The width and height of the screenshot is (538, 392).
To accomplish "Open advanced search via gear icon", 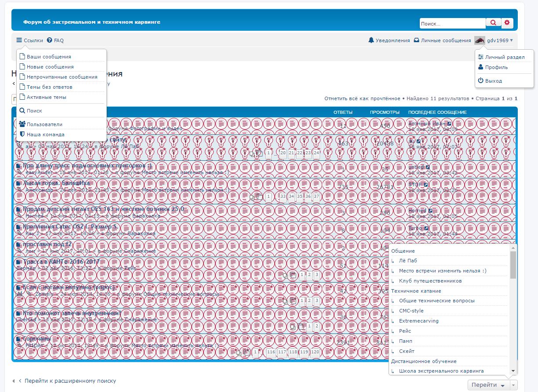I will coord(507,23).
